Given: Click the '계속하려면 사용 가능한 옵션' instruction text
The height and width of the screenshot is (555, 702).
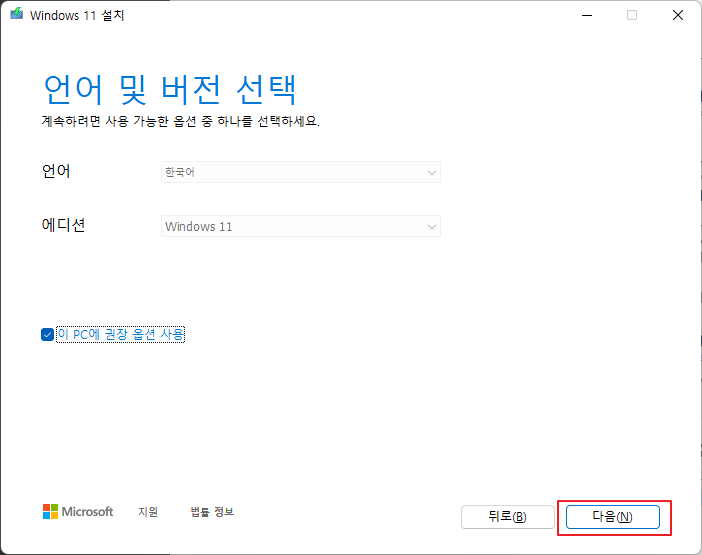Looking at the screenshot, I should pos(180,121).
